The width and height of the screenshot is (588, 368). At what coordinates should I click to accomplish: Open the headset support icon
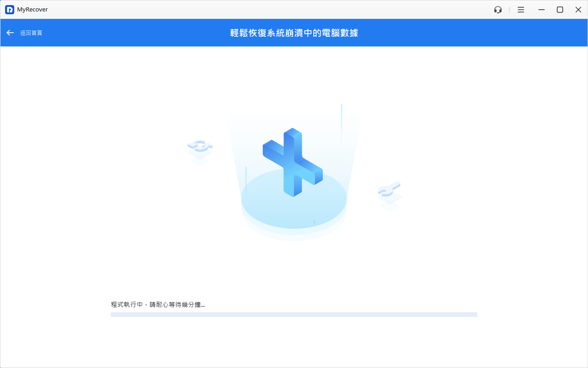(498, 10)
